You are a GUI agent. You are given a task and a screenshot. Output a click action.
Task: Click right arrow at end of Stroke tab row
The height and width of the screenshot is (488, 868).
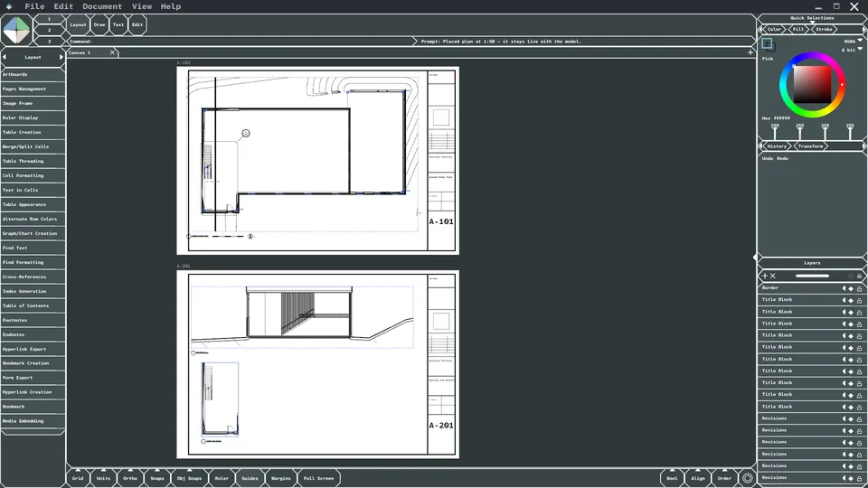coord(864,29)
